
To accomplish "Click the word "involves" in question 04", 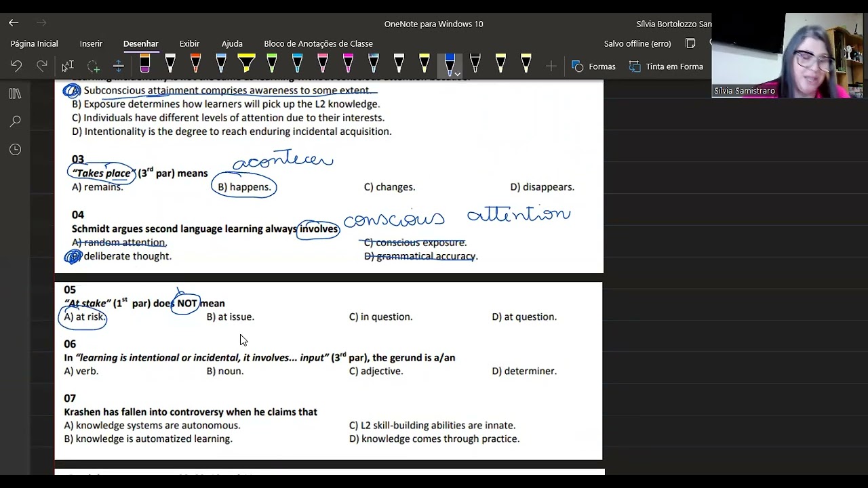I will (x=319, y=229).
